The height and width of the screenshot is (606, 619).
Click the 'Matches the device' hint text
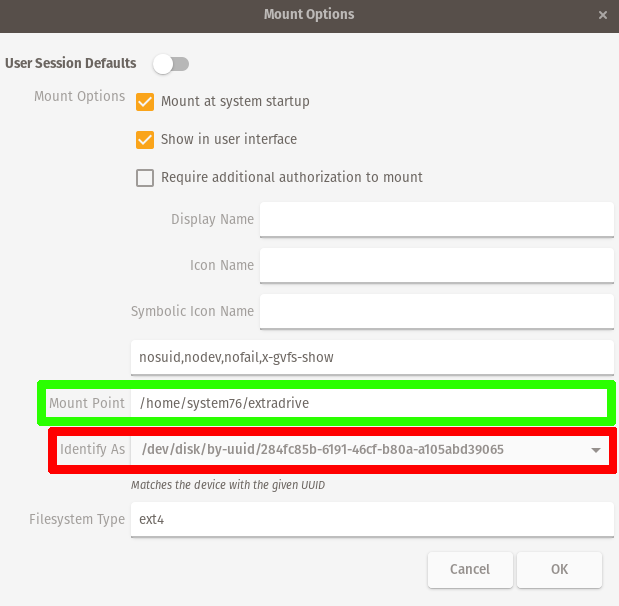[230, 485]
